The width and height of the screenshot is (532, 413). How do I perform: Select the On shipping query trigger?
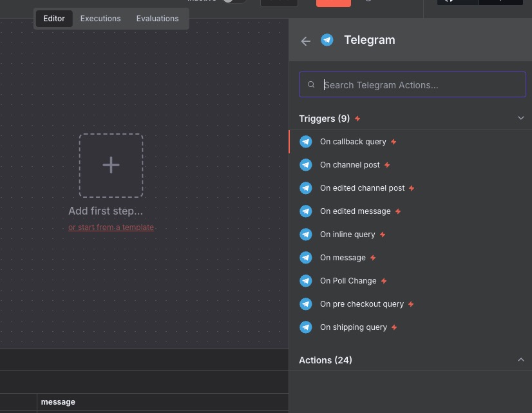pyautogui.click(x=410, y=327)
